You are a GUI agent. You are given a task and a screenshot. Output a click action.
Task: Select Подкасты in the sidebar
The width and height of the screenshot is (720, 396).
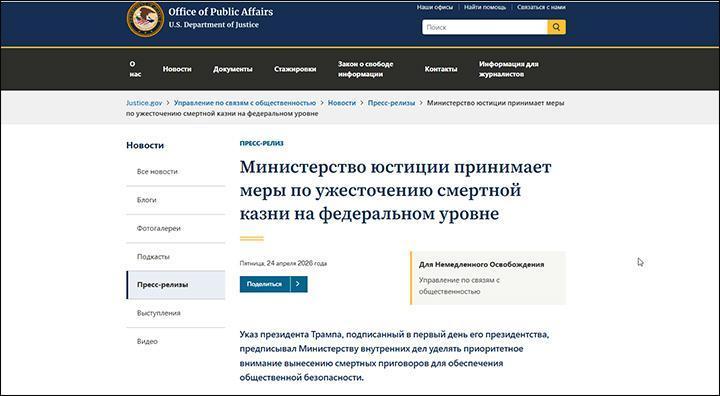175,257
